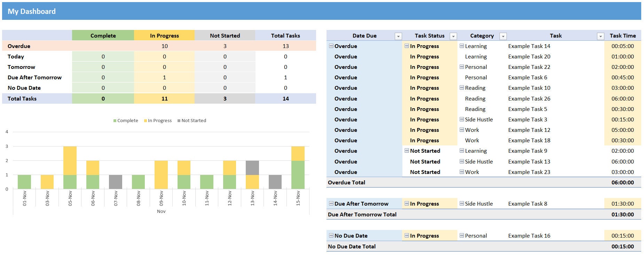This screenshot has height=255, width=644.
Task: Select the Complete column header
Action: pyautogui.click(x=103, y=35)
